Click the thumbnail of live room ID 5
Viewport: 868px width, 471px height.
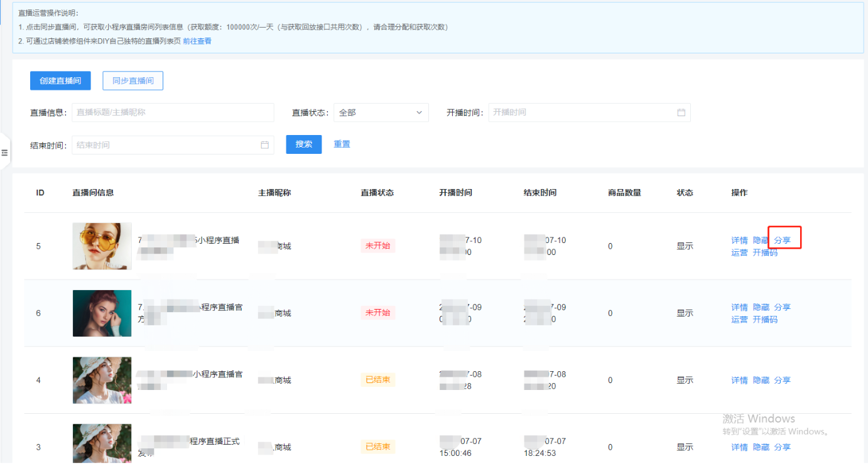point(102,246)
